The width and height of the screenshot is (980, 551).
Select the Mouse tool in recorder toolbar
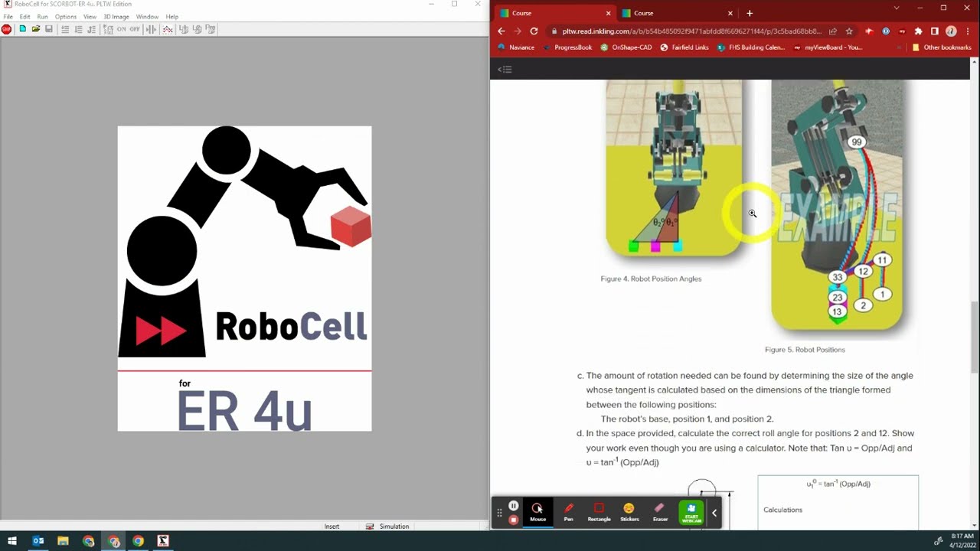click(537, 512)
